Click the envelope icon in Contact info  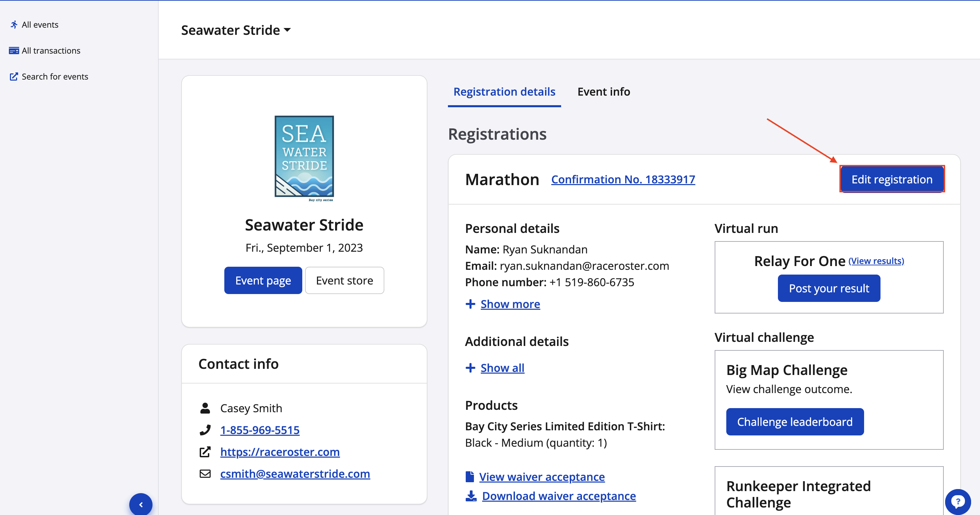pos(205,474)
